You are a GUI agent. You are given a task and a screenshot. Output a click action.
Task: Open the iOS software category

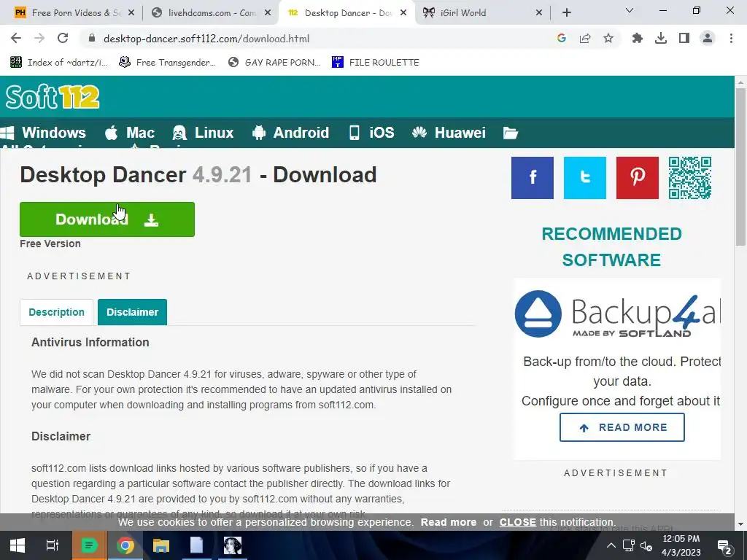pyautogui.click(x=371, y=133)
